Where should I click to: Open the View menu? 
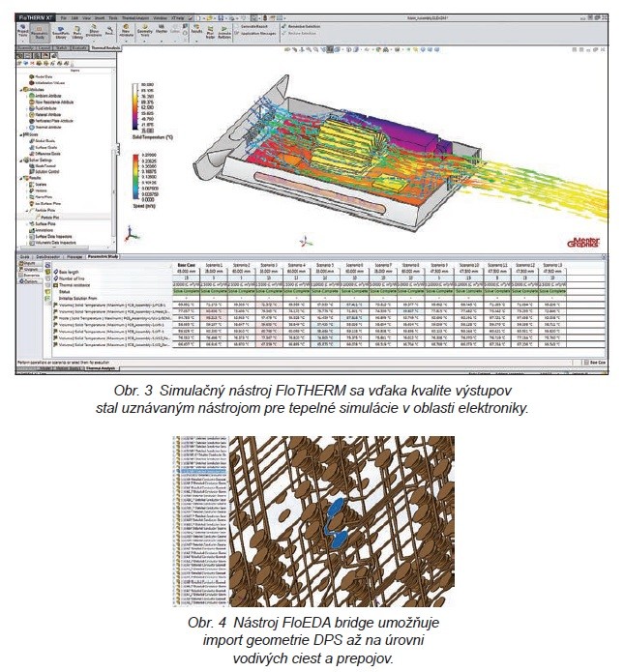87,18
